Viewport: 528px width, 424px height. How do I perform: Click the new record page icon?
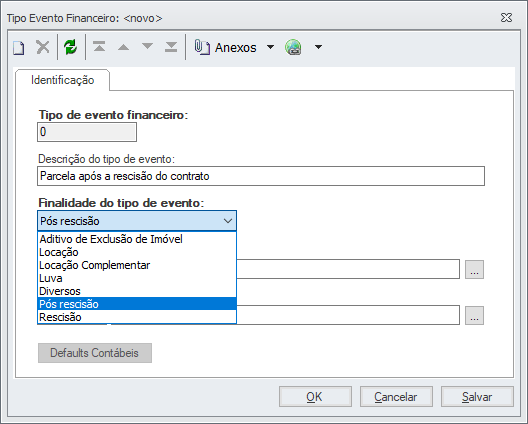(19, 47)
